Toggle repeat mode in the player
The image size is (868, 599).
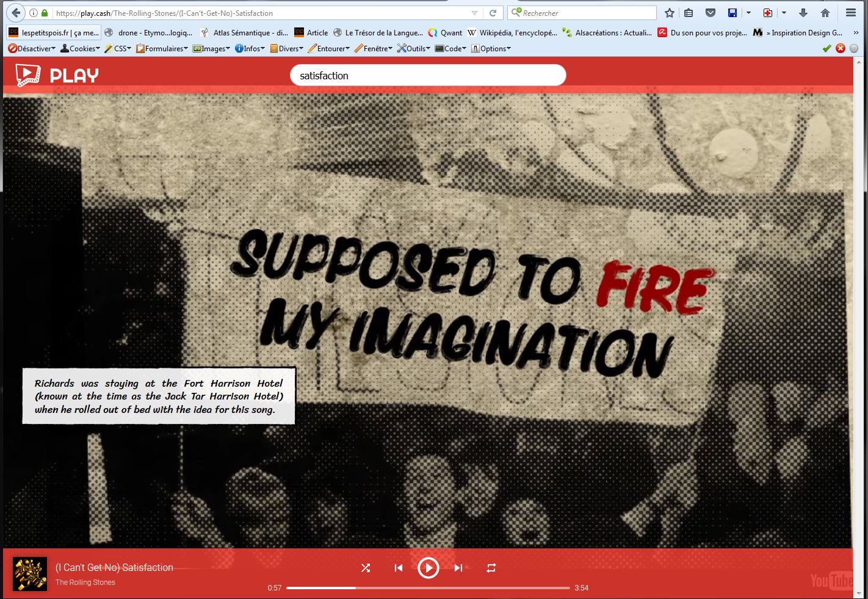point(491,568)
